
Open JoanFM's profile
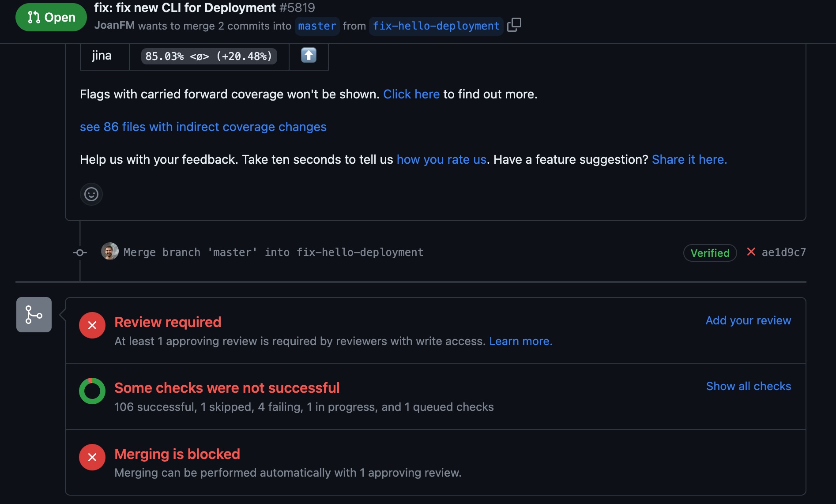click(x=114, y=26)
